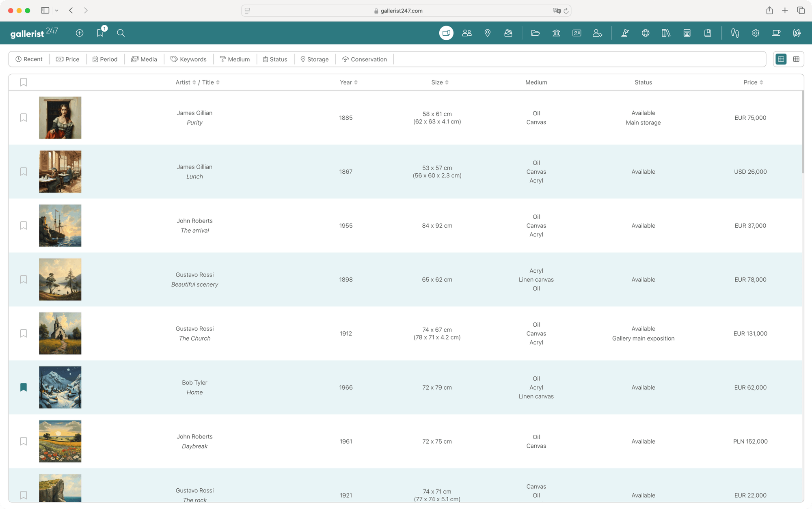Remove bookmark from Bob Tyler Home
The height and width of the screenshot is (509, 812).
[24, 387]
